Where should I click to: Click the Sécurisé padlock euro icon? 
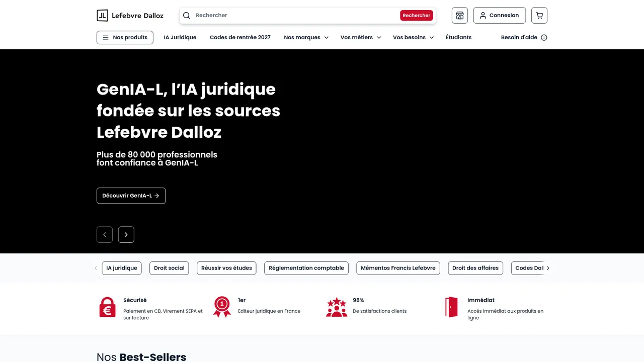[x=107, y=307]
